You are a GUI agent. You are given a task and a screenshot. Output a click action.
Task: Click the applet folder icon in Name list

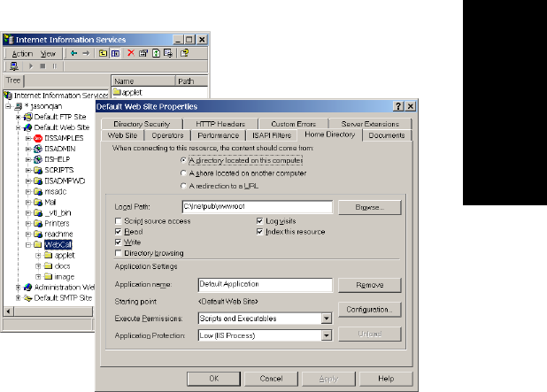tap(117, 92)
